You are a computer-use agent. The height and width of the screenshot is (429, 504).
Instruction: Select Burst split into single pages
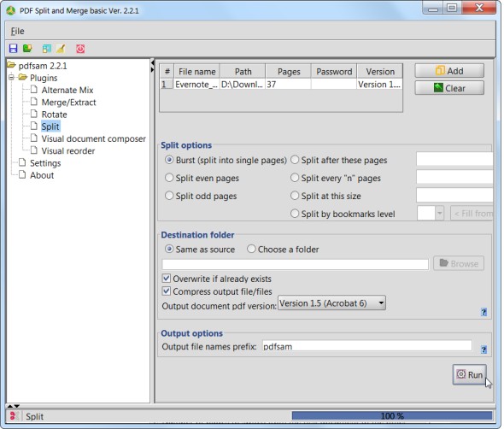[x=169, y=160]
